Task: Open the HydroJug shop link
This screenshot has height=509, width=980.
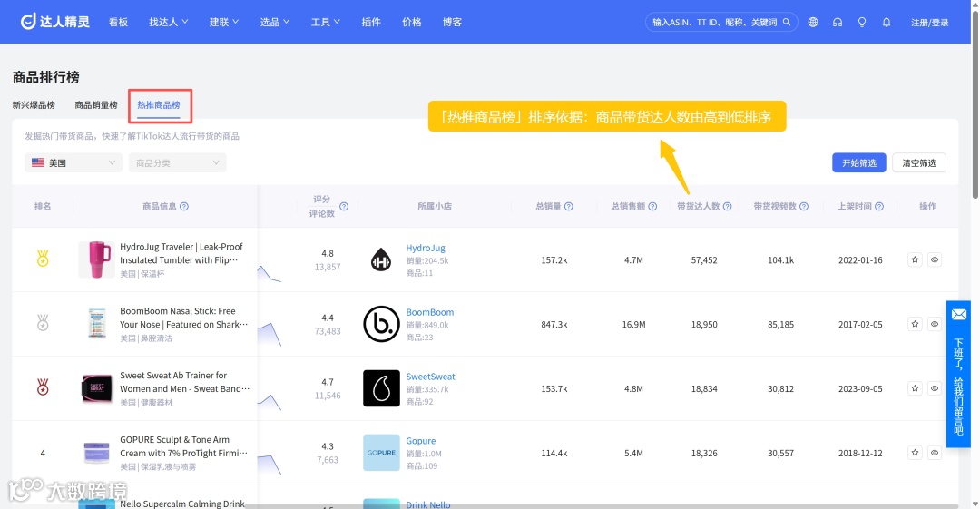Action: pos(426,248)
